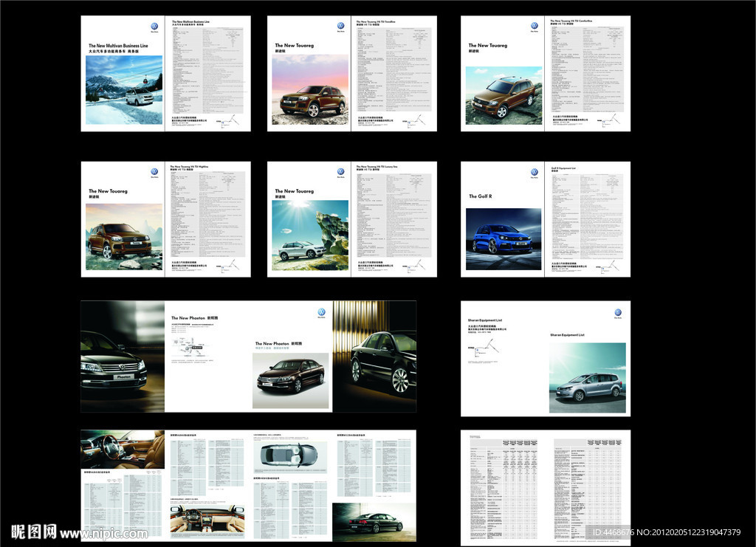
Task: Click the dealer map on the Sharan cover page
Action: [484, 349]
